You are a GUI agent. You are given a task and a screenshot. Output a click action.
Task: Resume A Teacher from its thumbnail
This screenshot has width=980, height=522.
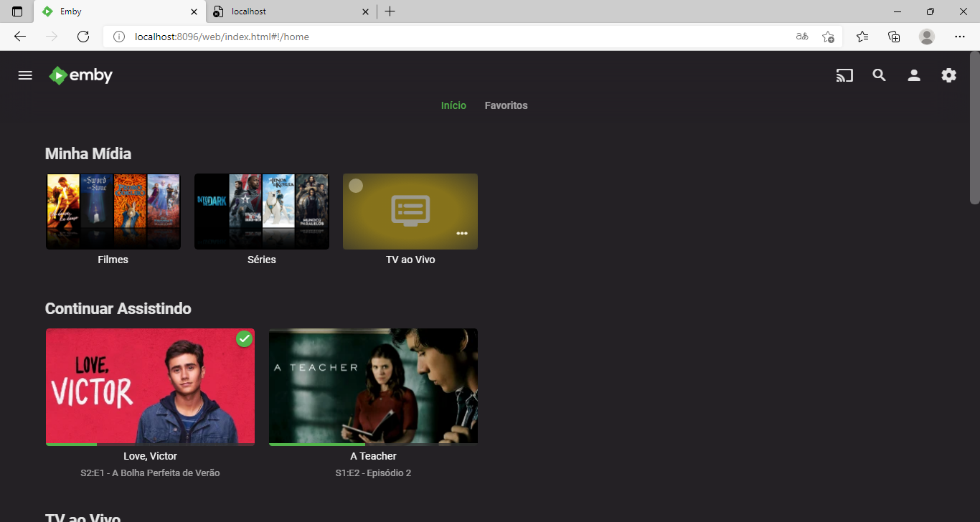[373, 386]
